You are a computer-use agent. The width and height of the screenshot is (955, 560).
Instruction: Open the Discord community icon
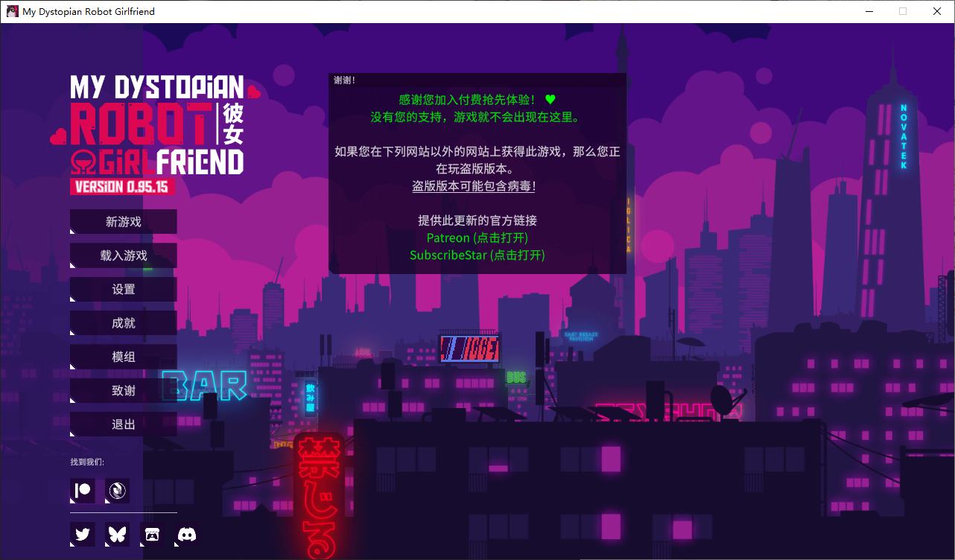[186, 534]
